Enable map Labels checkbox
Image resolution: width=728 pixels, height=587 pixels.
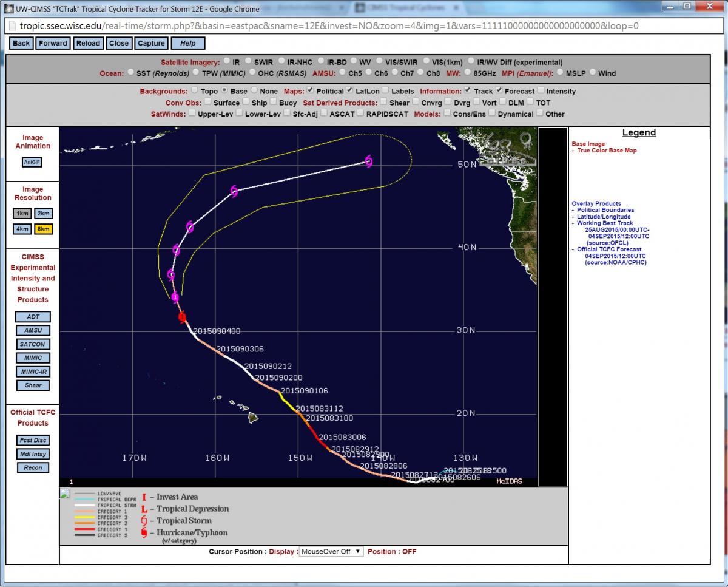click(385, 90)
